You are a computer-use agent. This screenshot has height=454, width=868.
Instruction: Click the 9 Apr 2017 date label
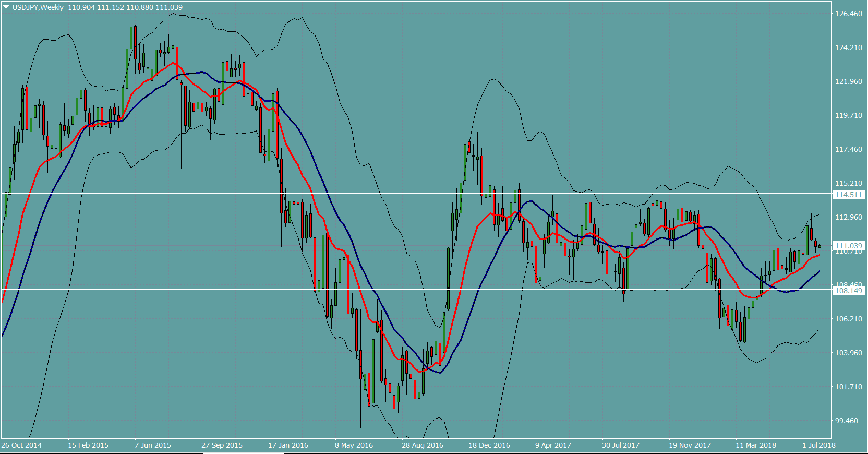tap(553, 445)
